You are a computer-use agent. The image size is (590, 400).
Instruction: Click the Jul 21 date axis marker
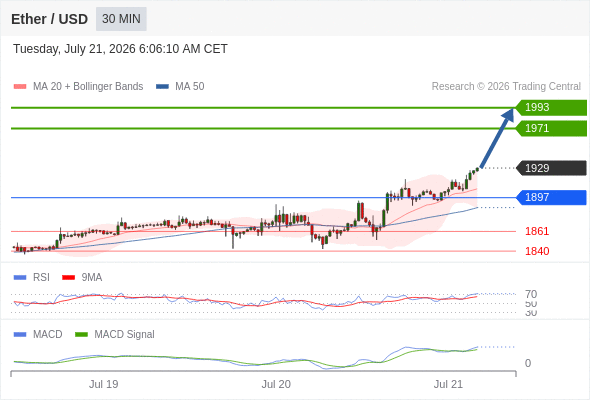pyautogui.click(x=448, y=384)
